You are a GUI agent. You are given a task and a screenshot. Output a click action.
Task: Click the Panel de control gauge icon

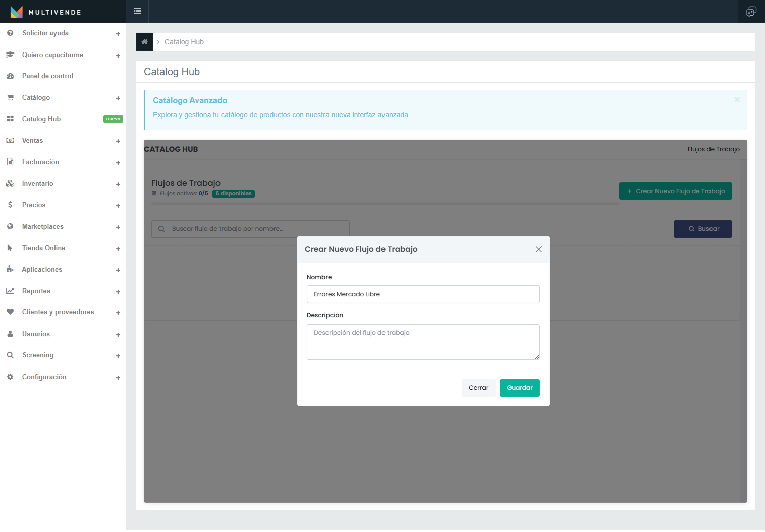(x=10, y=76)
